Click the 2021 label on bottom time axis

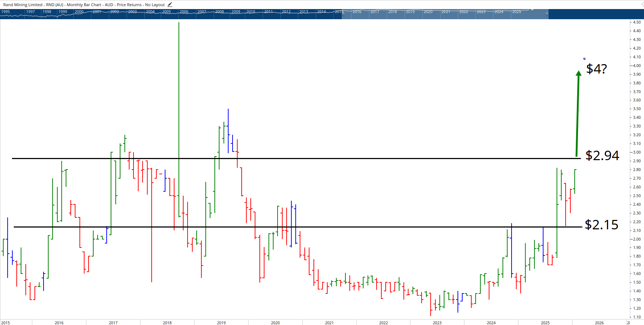[329, 322]
